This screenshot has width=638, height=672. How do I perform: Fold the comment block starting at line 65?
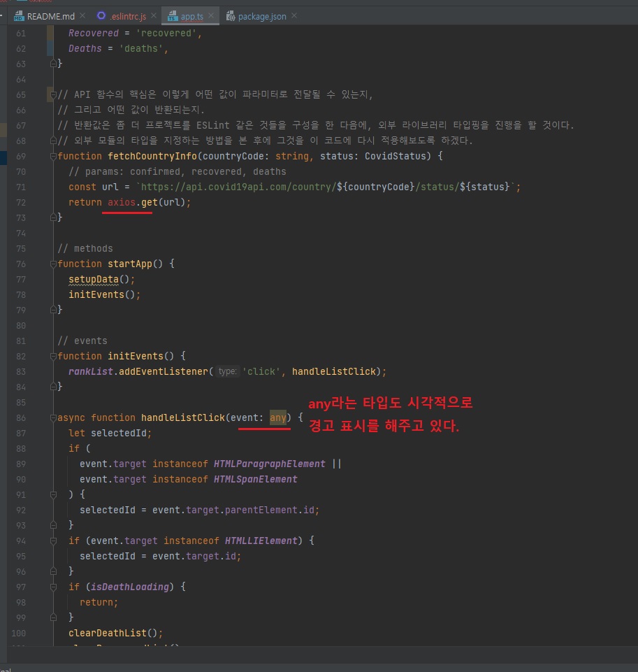tap(52, 95)
